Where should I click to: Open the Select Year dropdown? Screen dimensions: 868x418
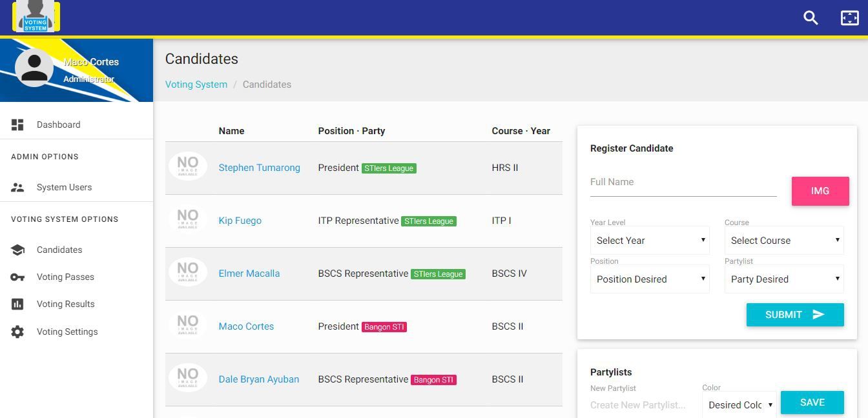click(x=650, y=241)
